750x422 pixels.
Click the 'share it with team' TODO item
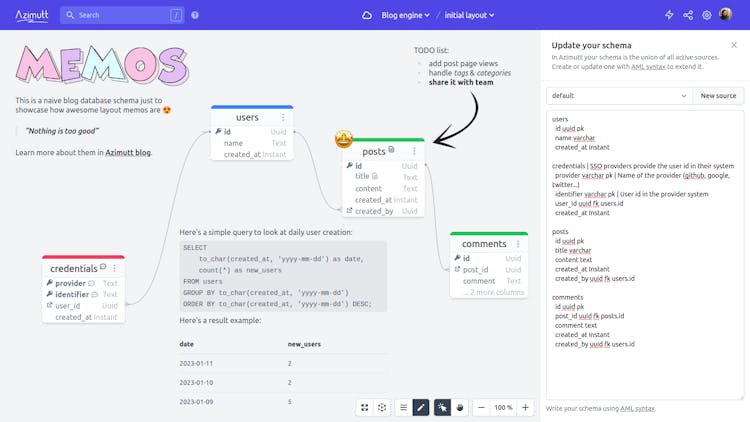coord(461,82)
